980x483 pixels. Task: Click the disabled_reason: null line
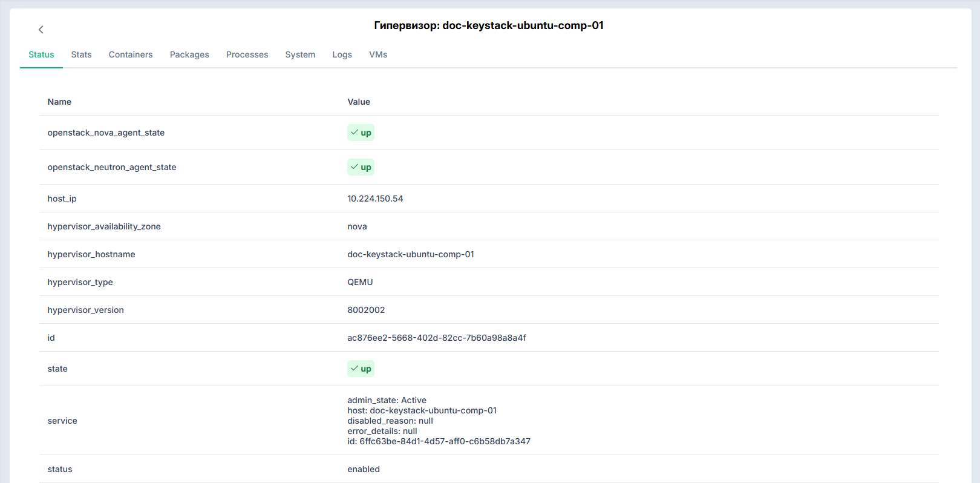tap(390, 421)
